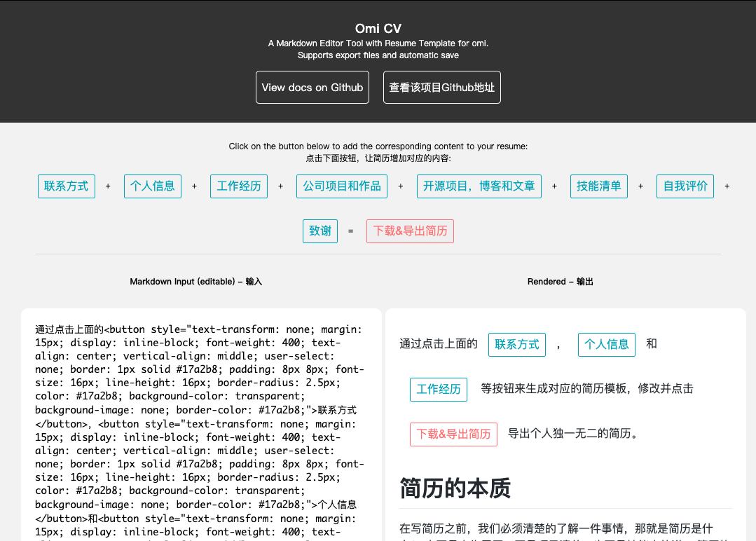Viewport: 756px width, 541px height.
Task: Click 个人信息 button inside the Rendered preview
Action: [607, 344]
